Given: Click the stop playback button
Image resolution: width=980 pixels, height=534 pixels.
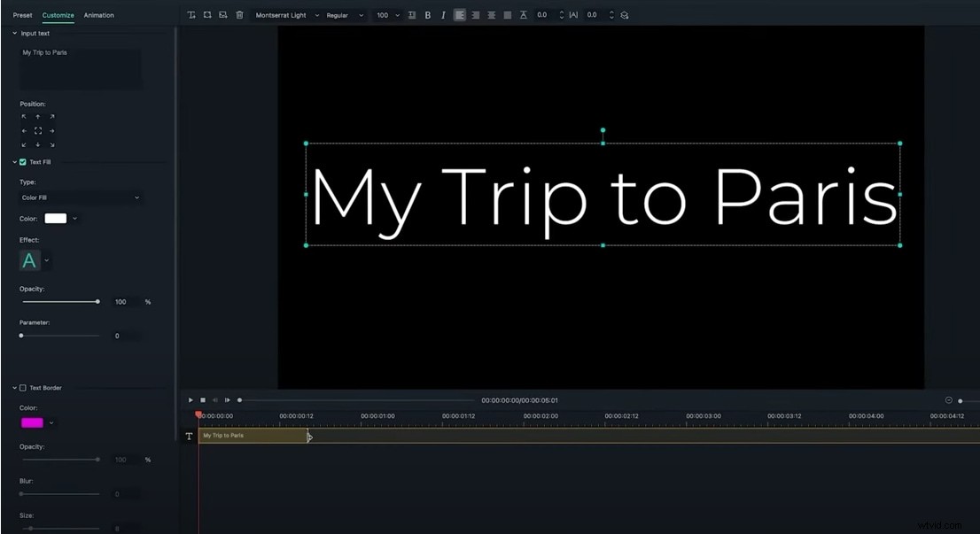Looking at the screenshot, I should [203, 399].
